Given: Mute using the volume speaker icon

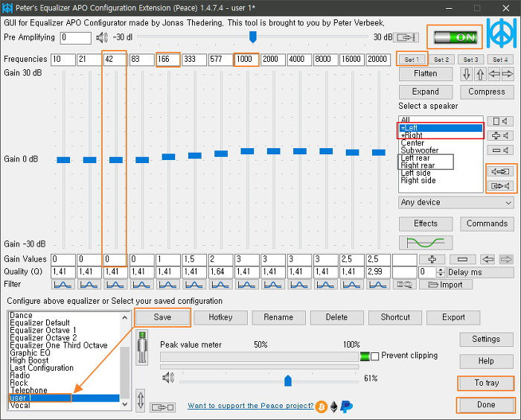Looking at the screenshot, I should coord(168,378).
